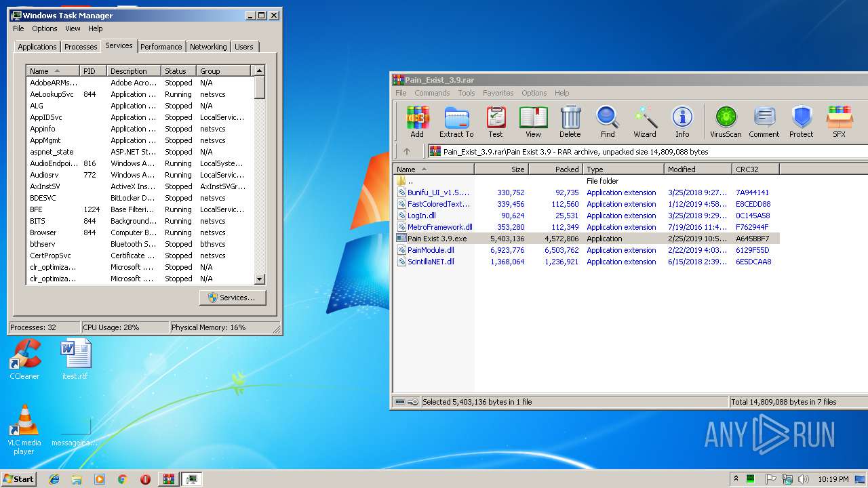Viewport: 868px width, 488px height.
Task: Open WinRAR Options menu
Action: (534, 93)
